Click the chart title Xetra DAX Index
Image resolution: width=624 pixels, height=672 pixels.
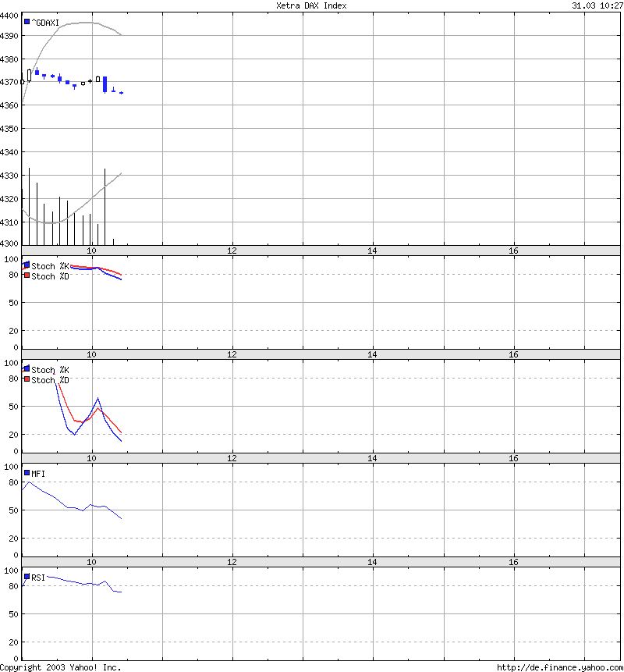[x=311, y=5]
